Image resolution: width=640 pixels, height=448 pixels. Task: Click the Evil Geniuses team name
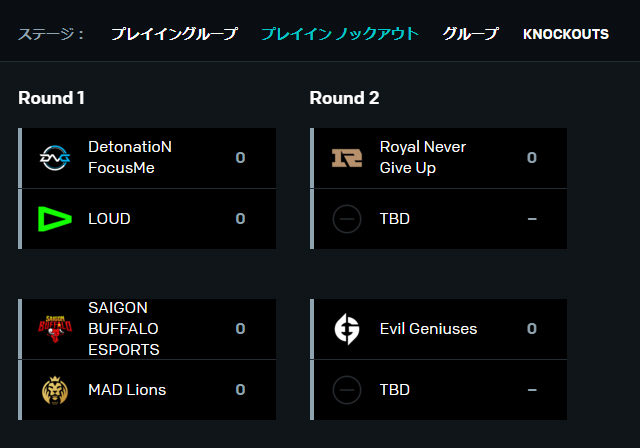click(x=428, y=329)
